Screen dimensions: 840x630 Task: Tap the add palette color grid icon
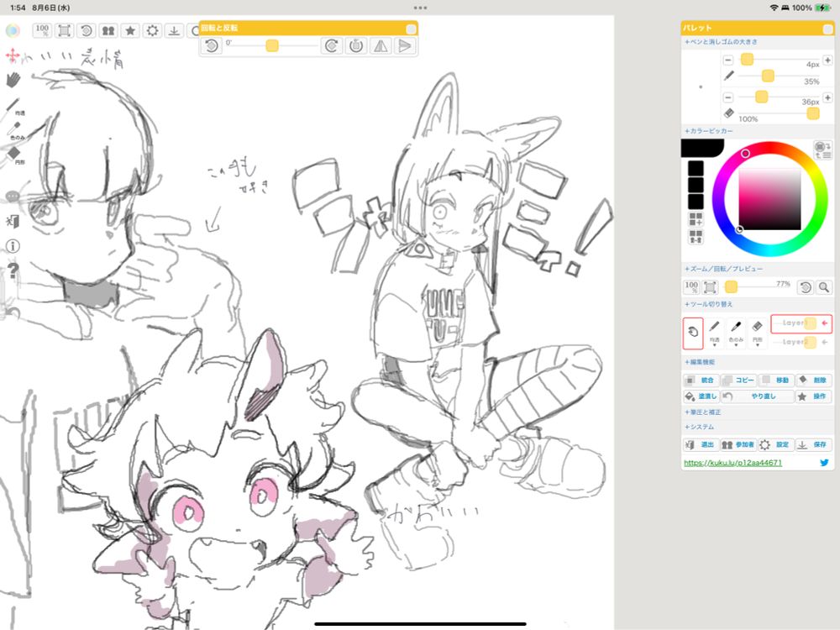tap(696, 219)
